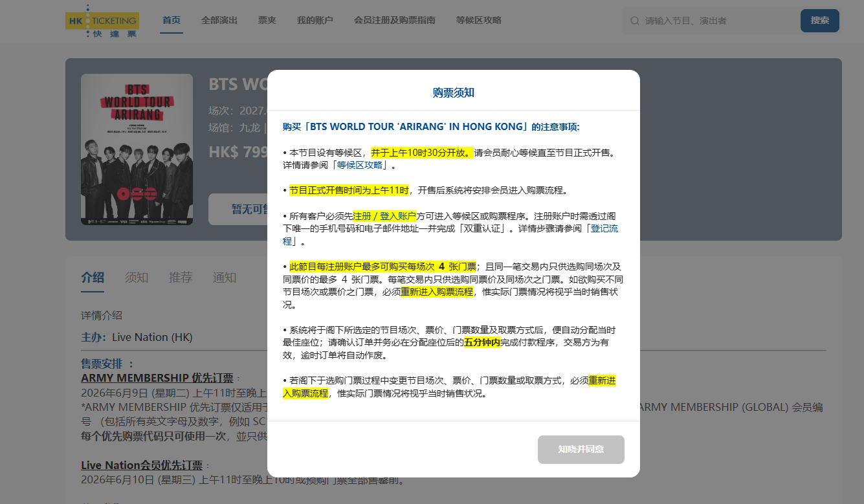Open the 全部演出 navigation item
This screenshot has width=864, height=504.
pos(219,21)
